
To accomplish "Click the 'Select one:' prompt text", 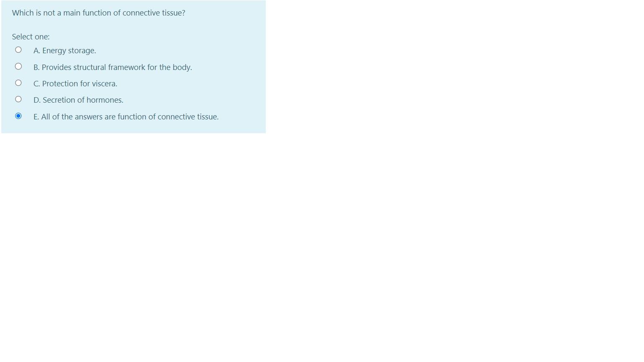I will point(31,37).
